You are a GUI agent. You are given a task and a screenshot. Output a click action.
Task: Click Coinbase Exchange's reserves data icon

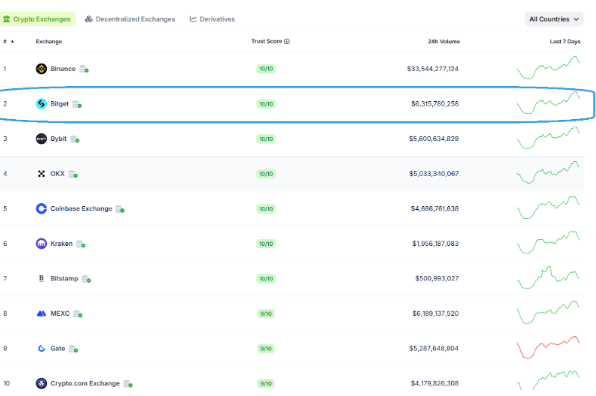point(120,209)
